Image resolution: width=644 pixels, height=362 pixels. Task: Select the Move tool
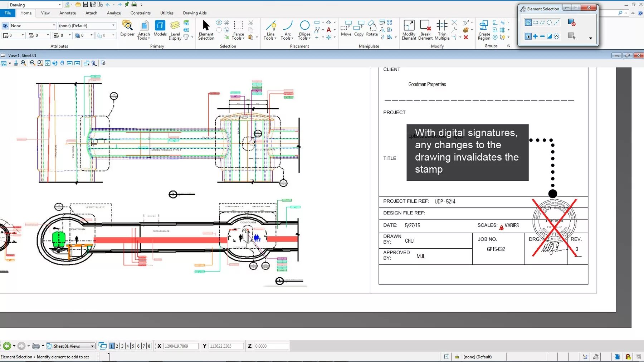346,29
